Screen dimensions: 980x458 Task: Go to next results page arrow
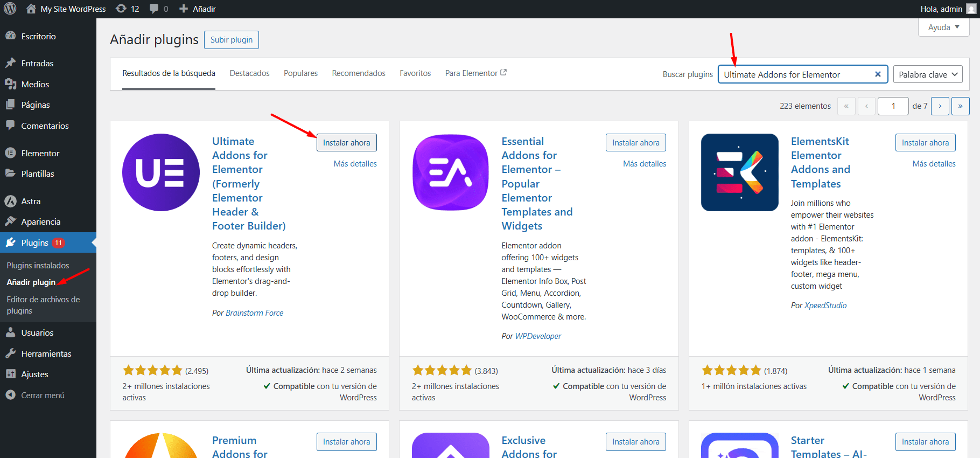pyautogui.click(x=940, y=106)
